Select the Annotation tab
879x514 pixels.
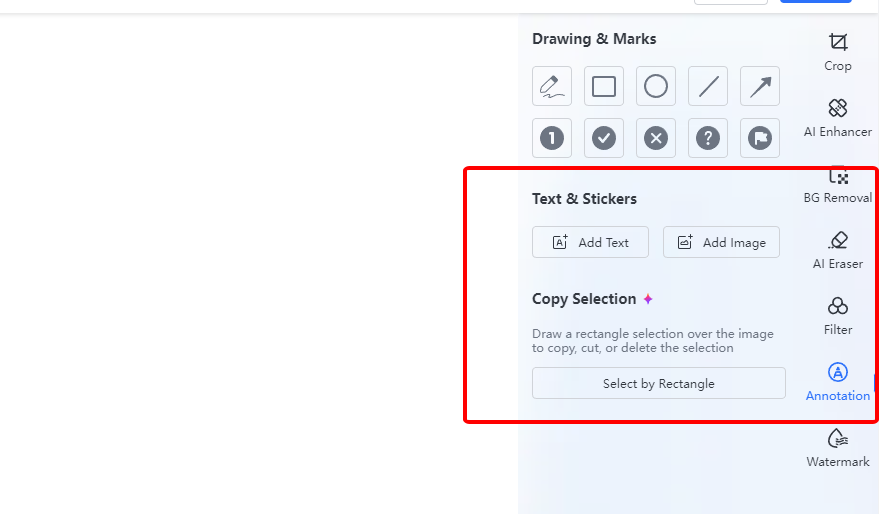tap(838, 382)
